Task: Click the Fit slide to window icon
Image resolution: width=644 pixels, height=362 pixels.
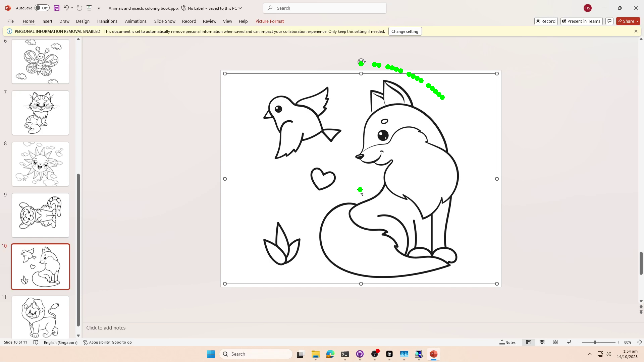Action: 640,342
